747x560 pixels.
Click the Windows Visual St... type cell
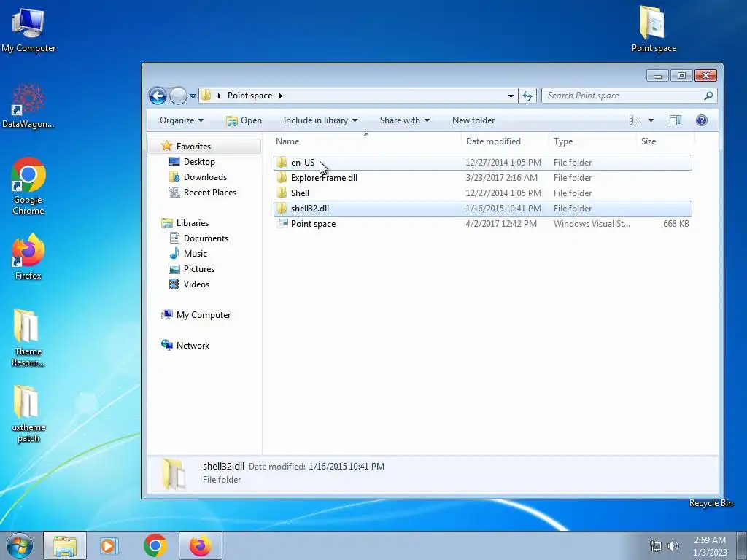(592, 223)
